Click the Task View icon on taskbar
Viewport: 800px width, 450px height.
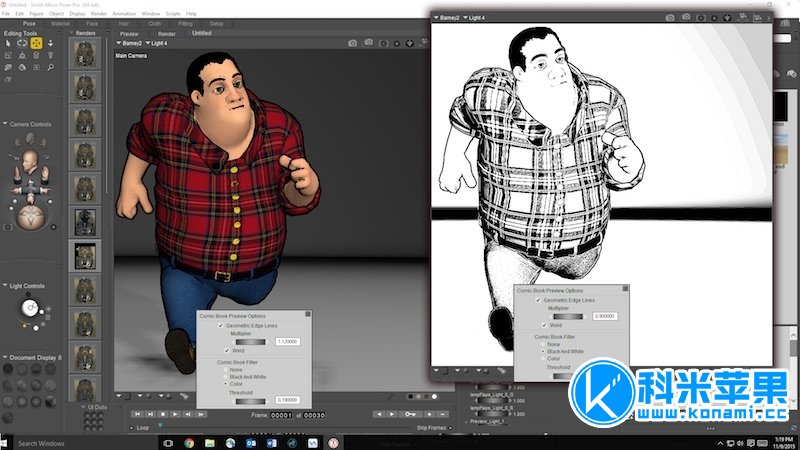(x=168, y=443)
